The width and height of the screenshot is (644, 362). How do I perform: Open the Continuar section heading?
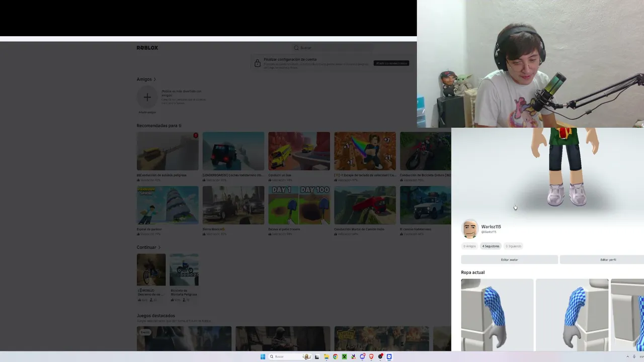click(x=146, y=247)
